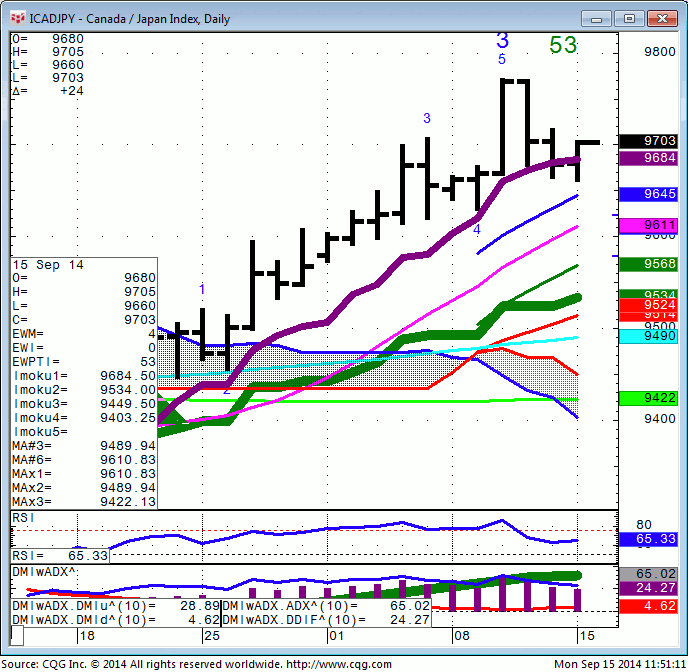Click the DMIwADX.DDIF^(10)= 24.27 readout
688x672 pixels.
tap(326, 620)
